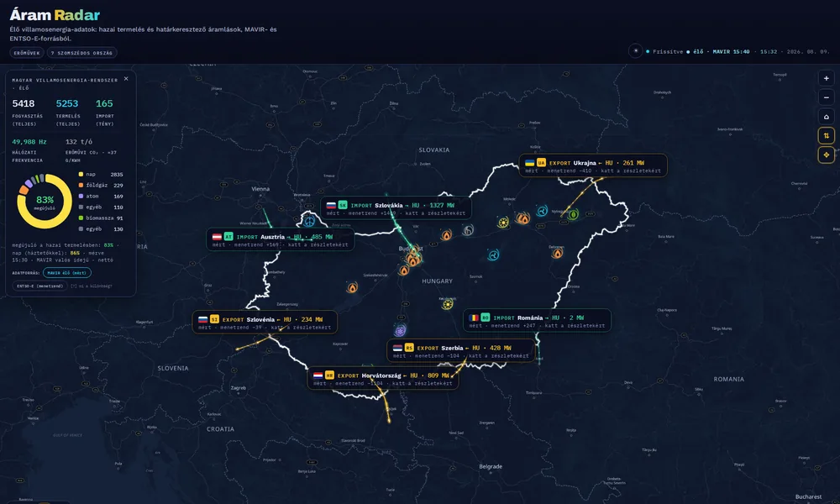
Task: Open the Szlovénia export 234 MW card
Action: pyautogui.click(x=265, y=323)
